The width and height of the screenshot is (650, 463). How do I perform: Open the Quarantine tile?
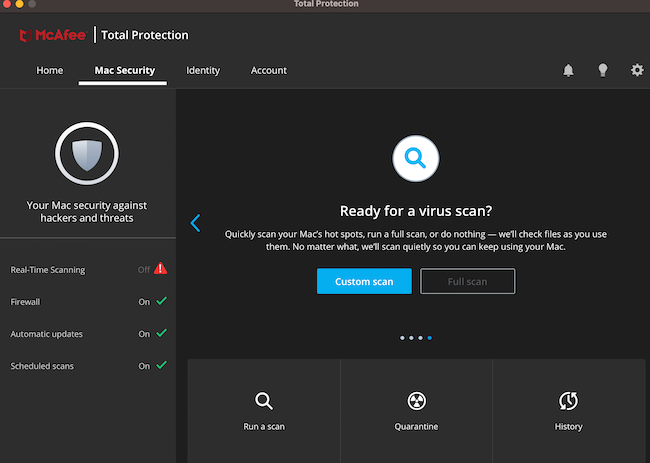click(x=416, y=411)
